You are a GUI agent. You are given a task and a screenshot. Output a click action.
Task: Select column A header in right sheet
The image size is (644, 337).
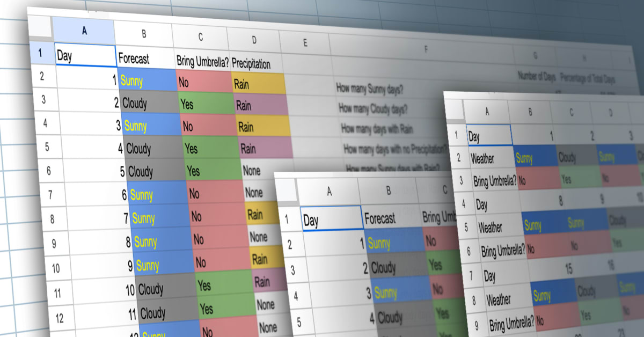487,112
